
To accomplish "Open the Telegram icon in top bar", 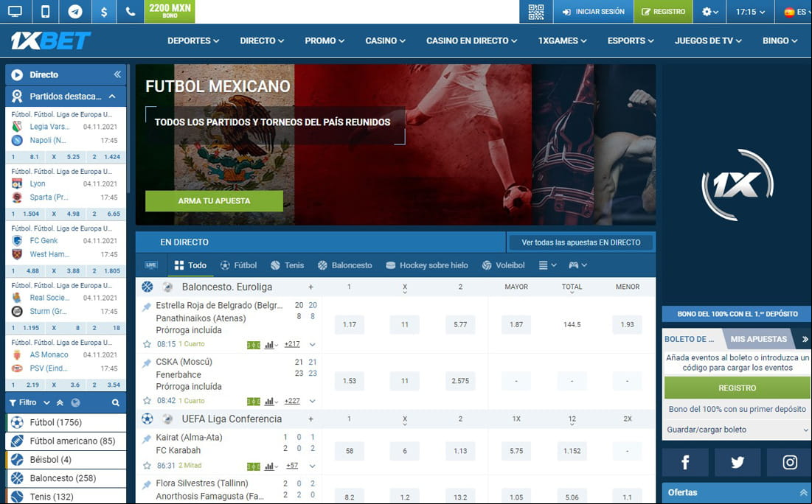I will (x=75, y=11).
